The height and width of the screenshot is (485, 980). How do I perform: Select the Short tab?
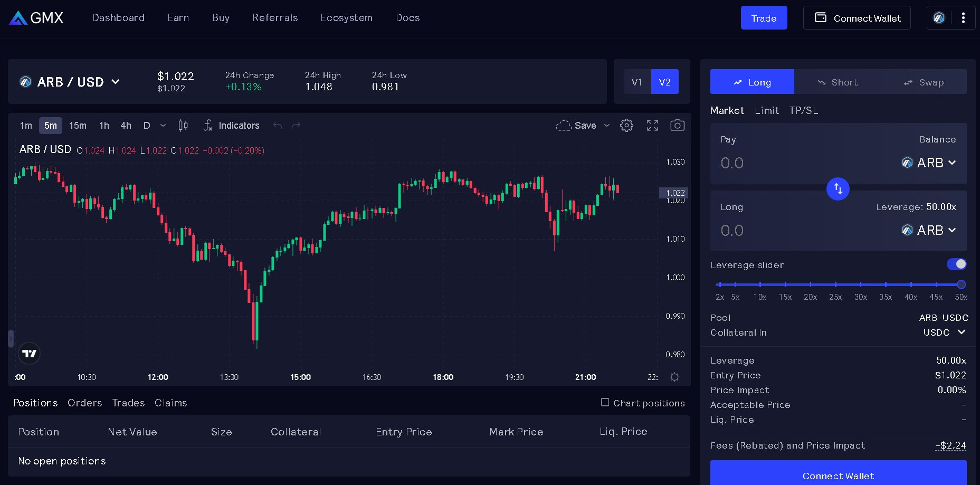(838, 82)
